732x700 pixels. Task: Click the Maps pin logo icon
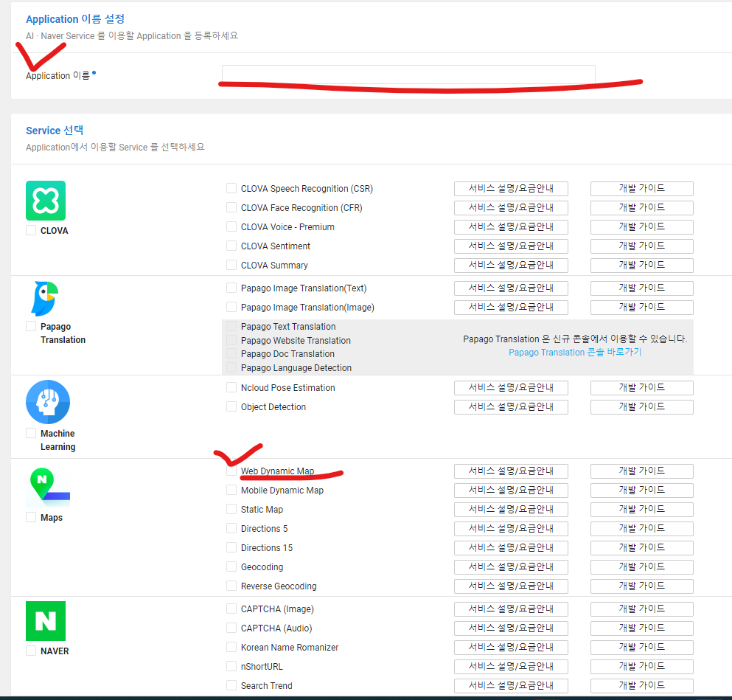point(48,487)
